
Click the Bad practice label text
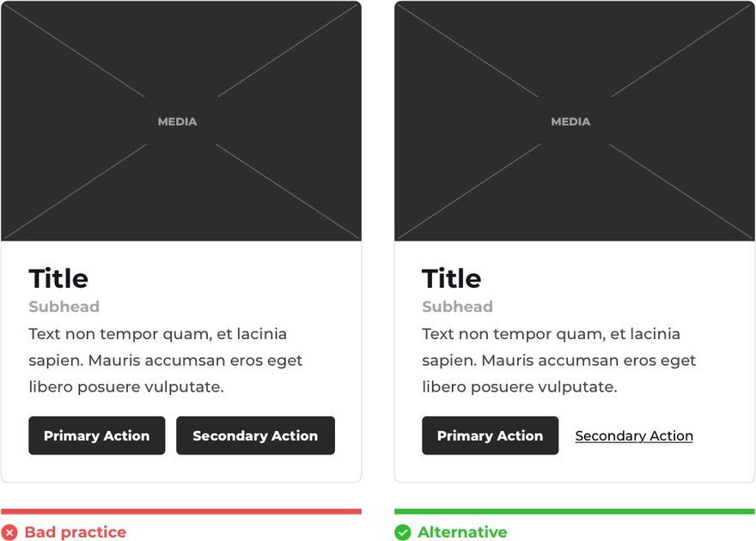click(x=76, y=532)
